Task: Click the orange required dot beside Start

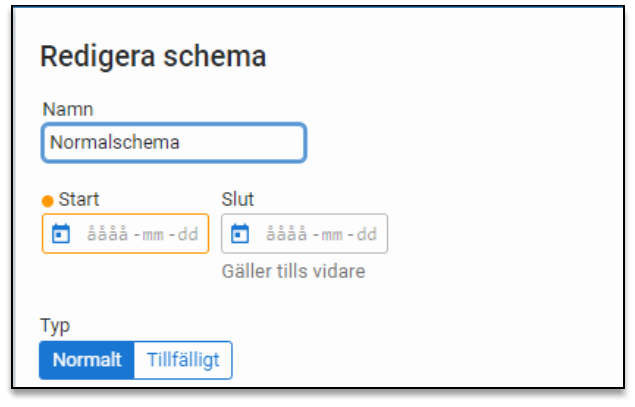Action: (x=48, y=201)
